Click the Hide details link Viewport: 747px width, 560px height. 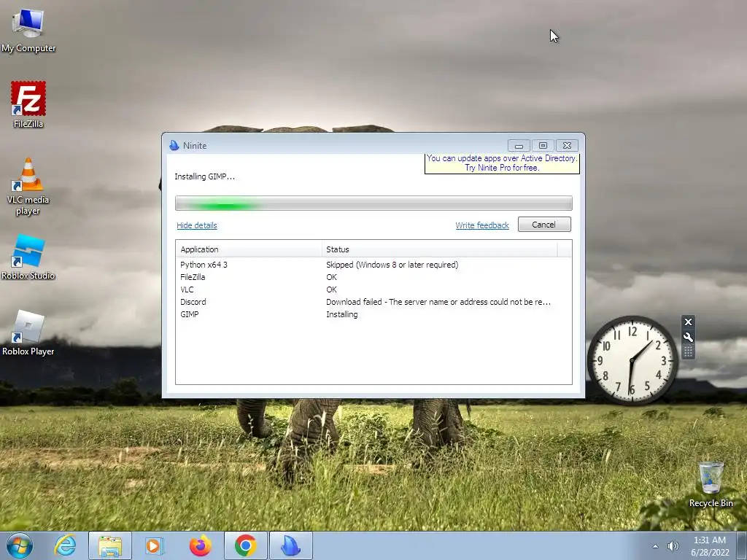coord(197,225)
